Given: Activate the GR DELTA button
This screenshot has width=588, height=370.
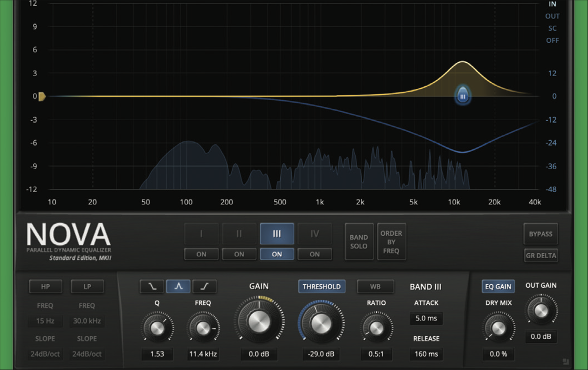Looking at the screenshot, I should [x=540, y=255].
